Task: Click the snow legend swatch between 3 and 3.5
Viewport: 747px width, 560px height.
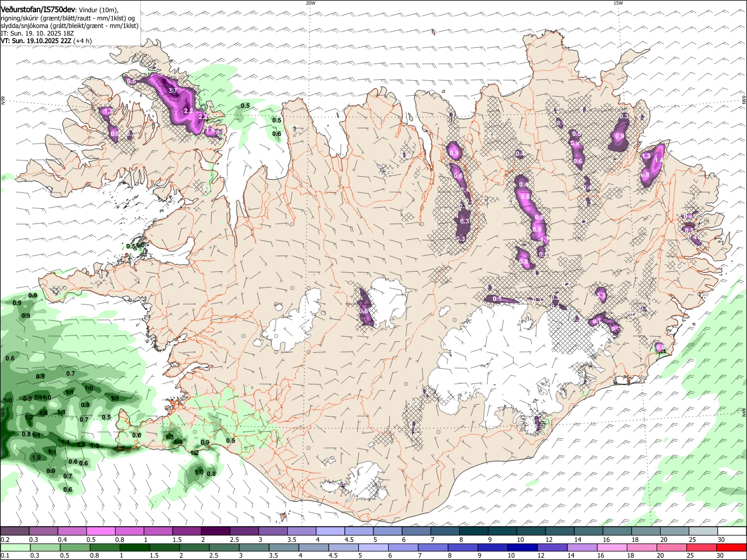Action: coord(273,531)
